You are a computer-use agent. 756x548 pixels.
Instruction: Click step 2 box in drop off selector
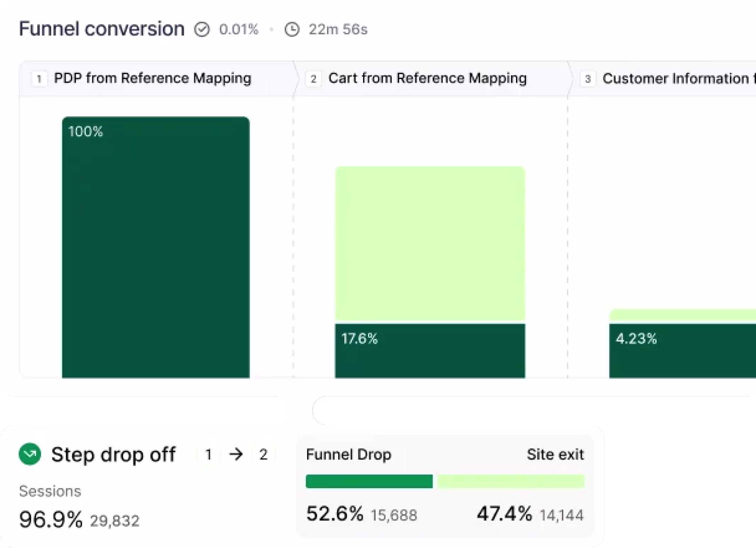(x=263, y=454)
